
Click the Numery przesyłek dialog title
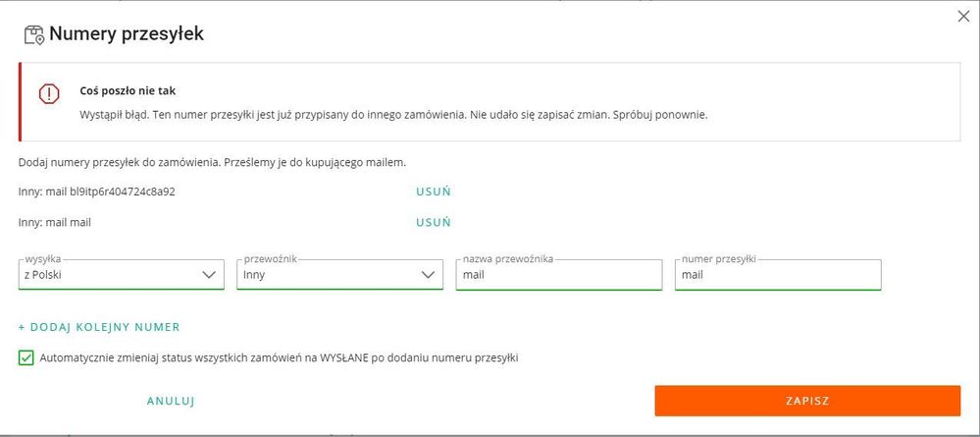tap(127, 33)
